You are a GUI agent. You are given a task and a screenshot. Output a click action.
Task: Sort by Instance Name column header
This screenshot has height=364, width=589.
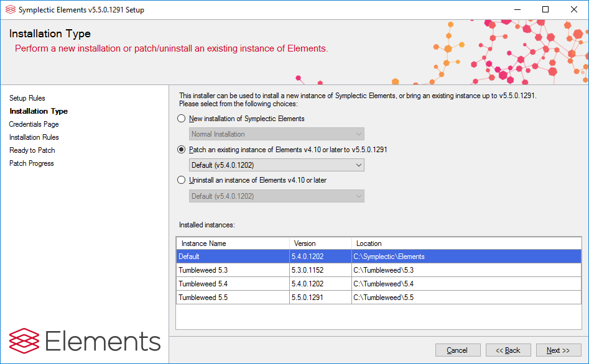point(233,243)
